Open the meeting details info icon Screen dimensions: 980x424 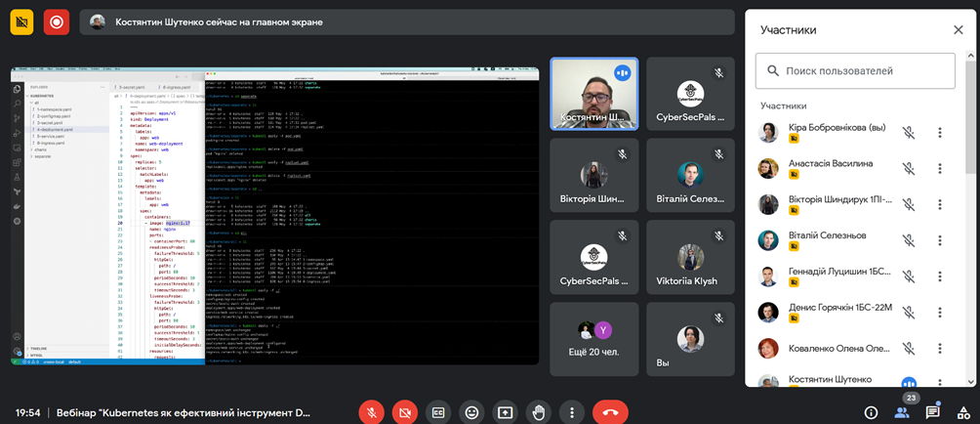(x=871, y=413)
